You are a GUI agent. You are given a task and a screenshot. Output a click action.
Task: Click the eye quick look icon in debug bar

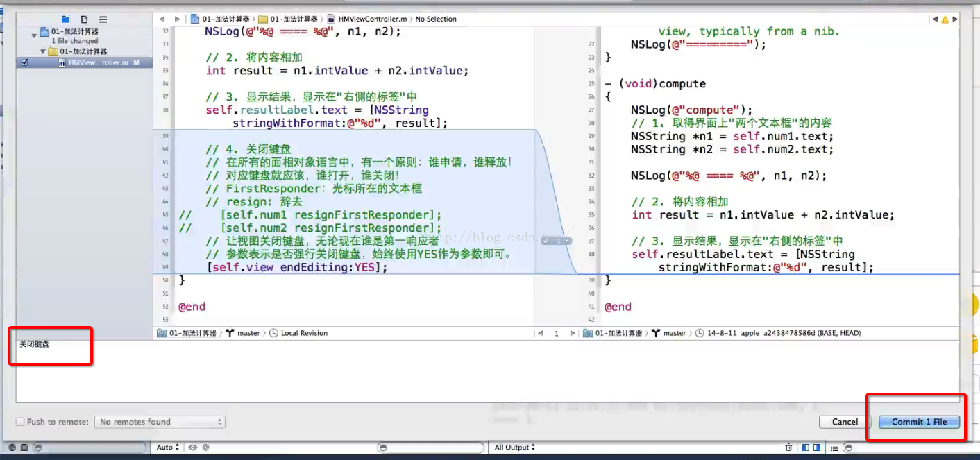tap(193, 448)
